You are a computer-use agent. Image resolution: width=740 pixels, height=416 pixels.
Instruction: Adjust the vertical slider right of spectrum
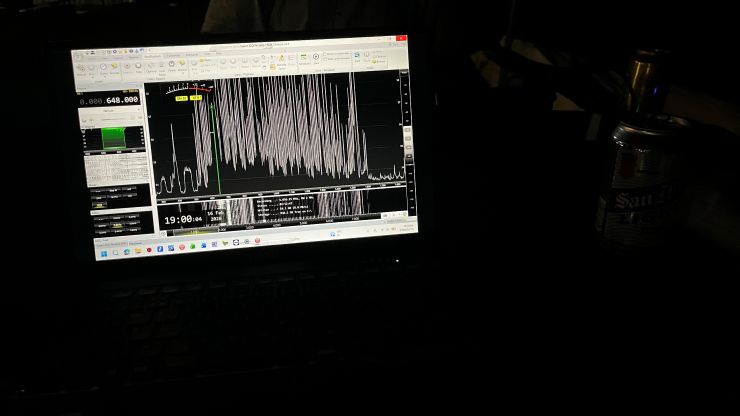pyautogui.click(x=407, y=140)
